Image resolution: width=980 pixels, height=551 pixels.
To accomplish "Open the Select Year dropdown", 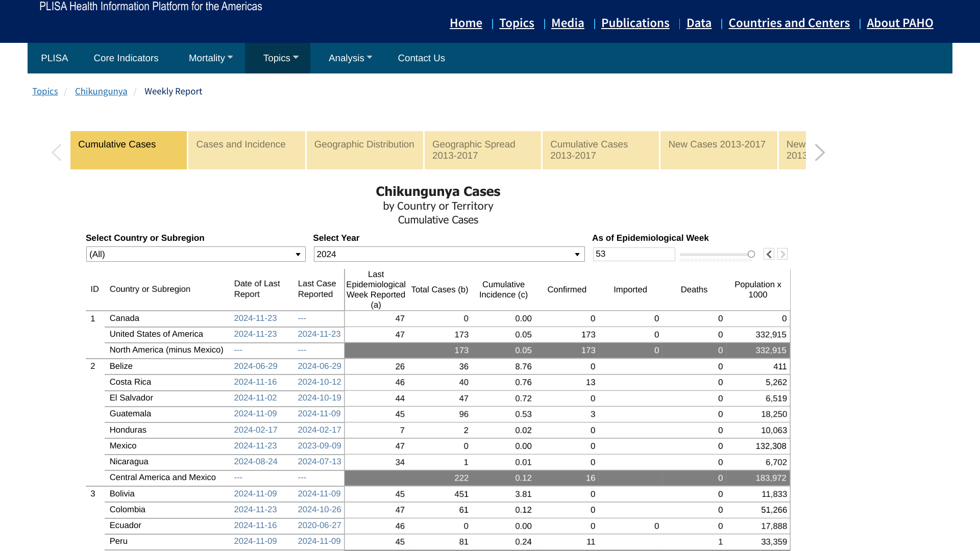I will (449, 254).
